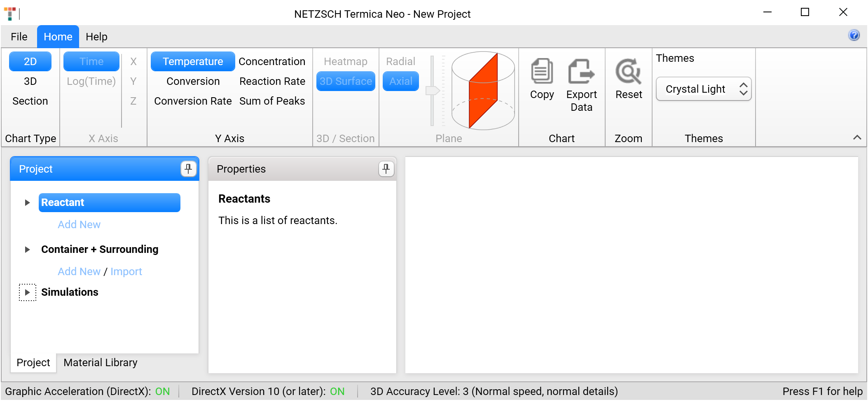This screenshot has height=402, width=868.
Task: Click the plane position slider handle
Action: pyautogui.click(x=433, y=90)
